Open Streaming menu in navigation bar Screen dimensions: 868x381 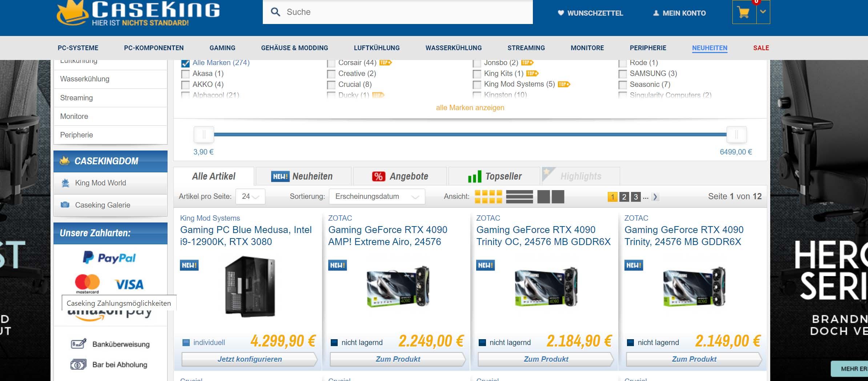[x=526, y=48]
